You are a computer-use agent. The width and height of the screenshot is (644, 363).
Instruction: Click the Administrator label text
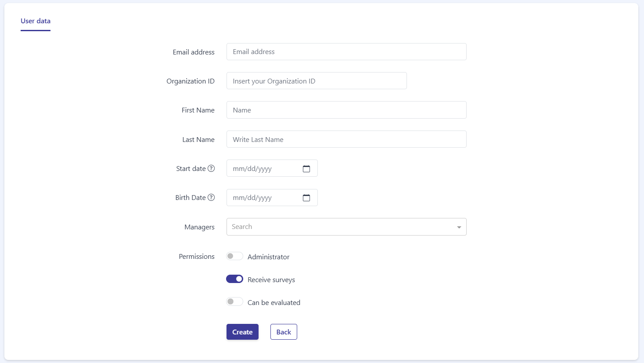tap(268, 257)
